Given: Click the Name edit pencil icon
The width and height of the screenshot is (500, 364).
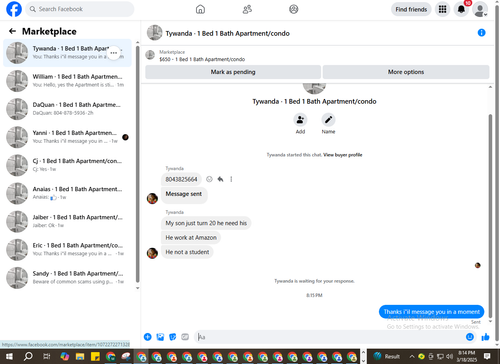Looking at the screenshot, I should tap(328, 120).
